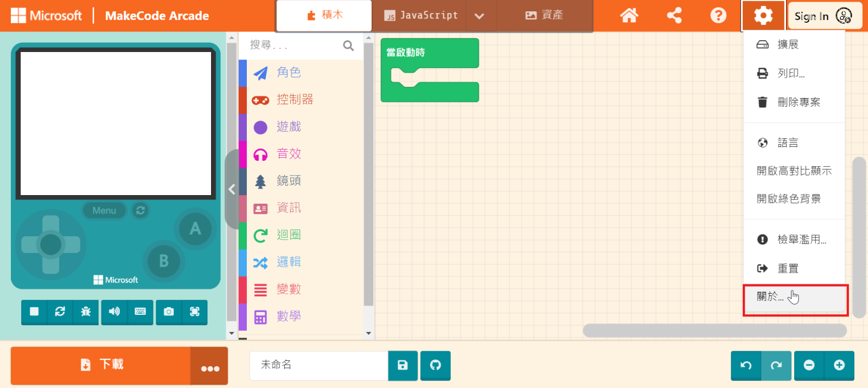Open the 關於... about entry
The width and height of the screenshot is (868, 388).
[x=794, y=297]
